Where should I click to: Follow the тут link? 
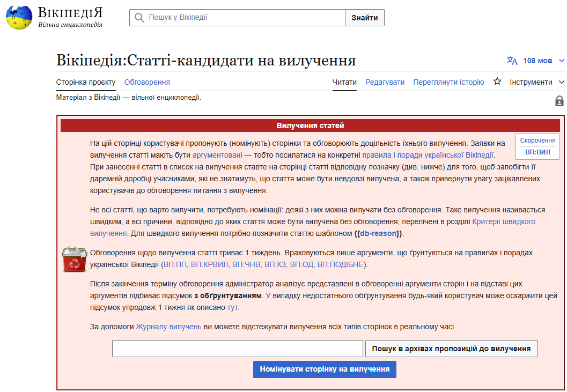pyautogui.click(x=232, y=308)
